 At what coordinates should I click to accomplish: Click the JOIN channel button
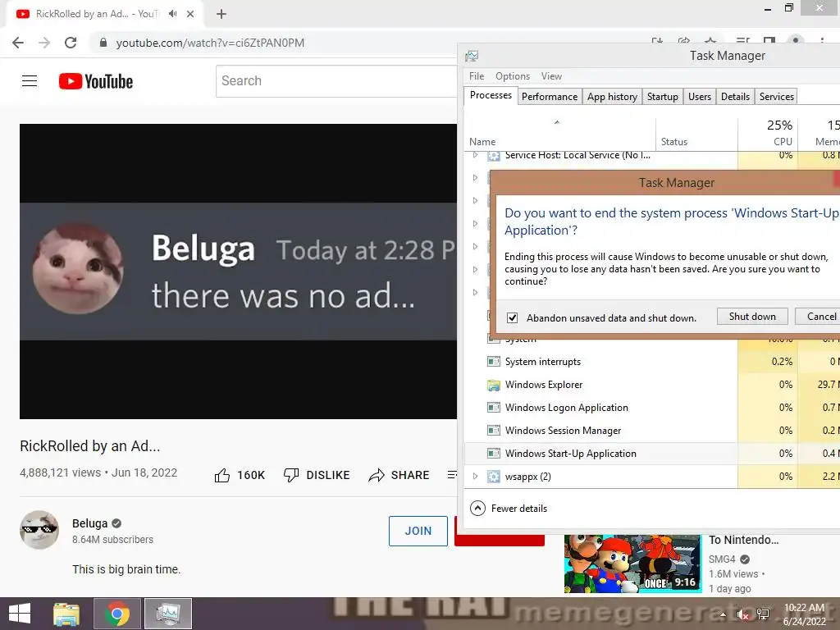(x=418, y=531)
